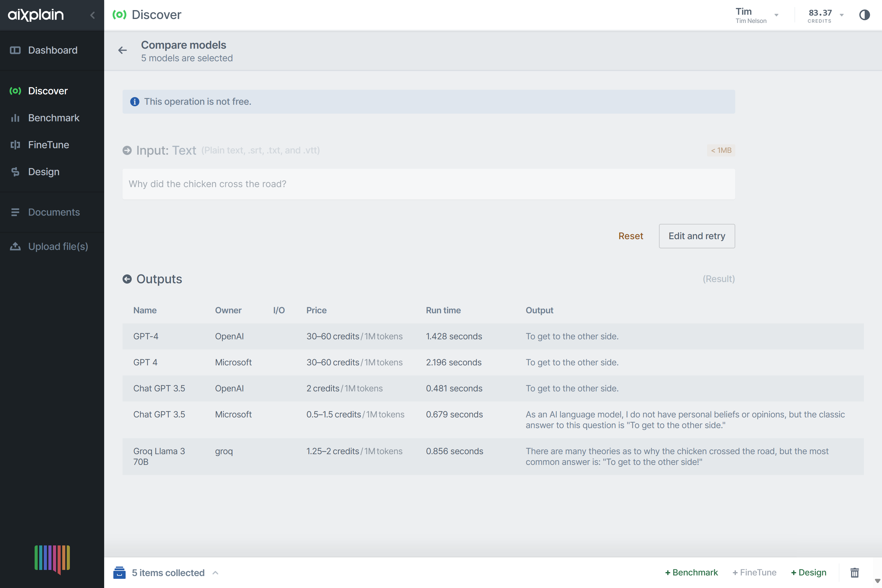Screen dimensions: 882x588
Task: Select Discover in the sidebar
Action: point(48,91)
